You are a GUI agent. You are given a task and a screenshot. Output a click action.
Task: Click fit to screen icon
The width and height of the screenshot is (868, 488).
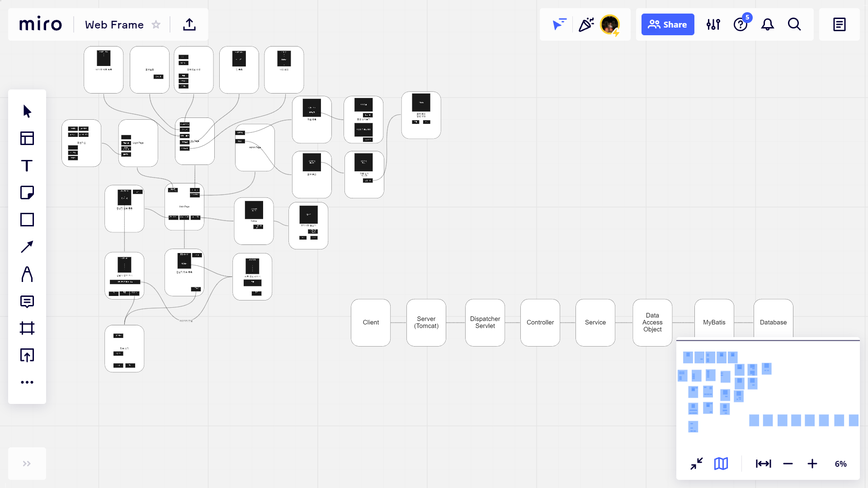point(764,464)
